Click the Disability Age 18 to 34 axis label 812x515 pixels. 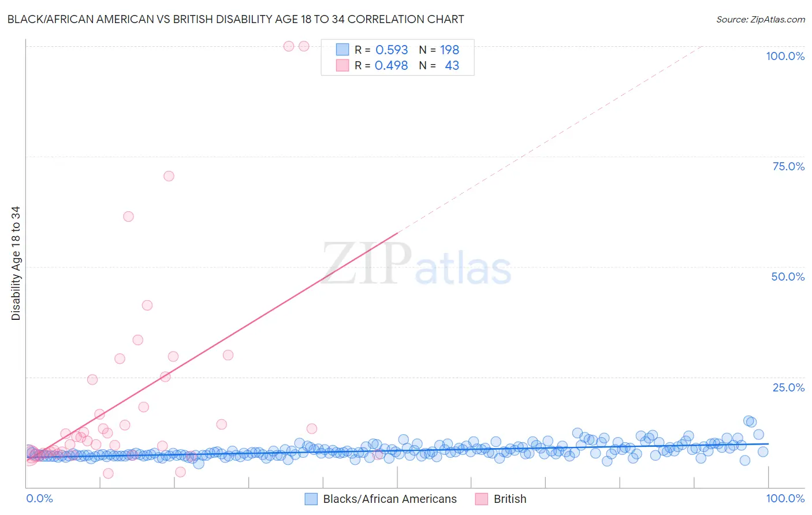point(16,263)
